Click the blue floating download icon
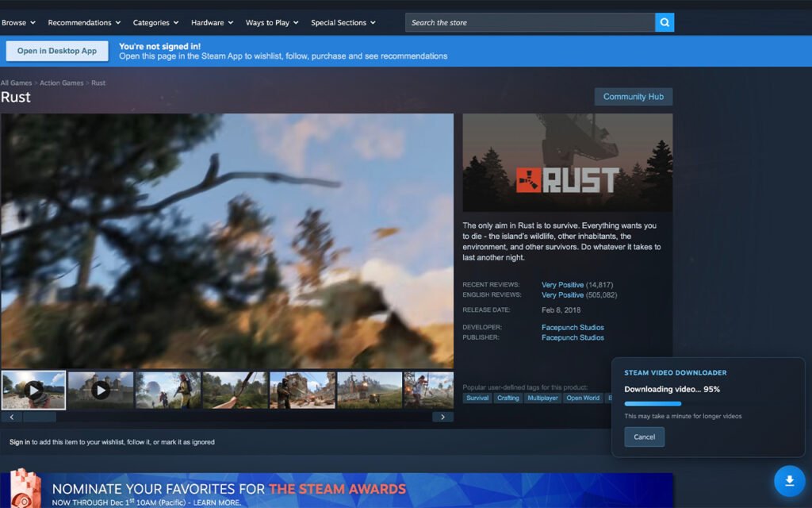The image size is (812, 508). click(x=790, y=481)
